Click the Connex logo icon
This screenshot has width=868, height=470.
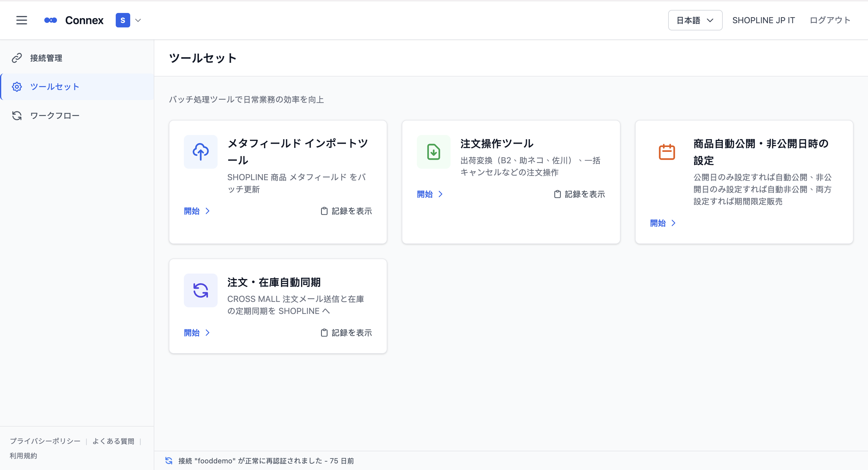[51, 20]
